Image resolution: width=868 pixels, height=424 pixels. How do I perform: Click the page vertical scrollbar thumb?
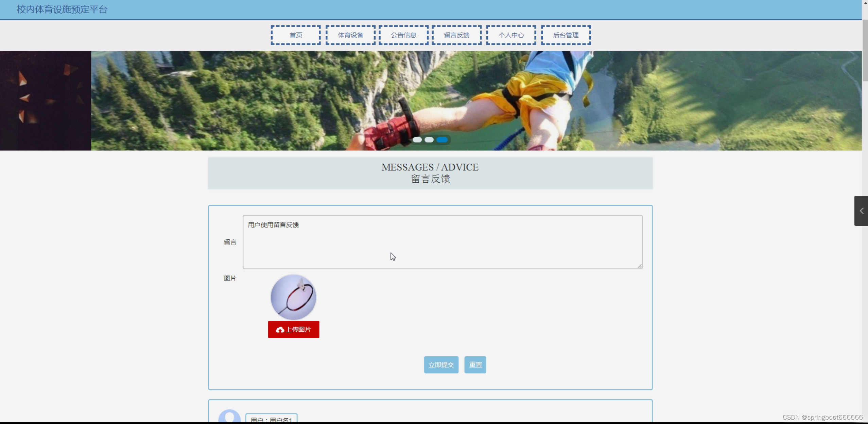865,50
